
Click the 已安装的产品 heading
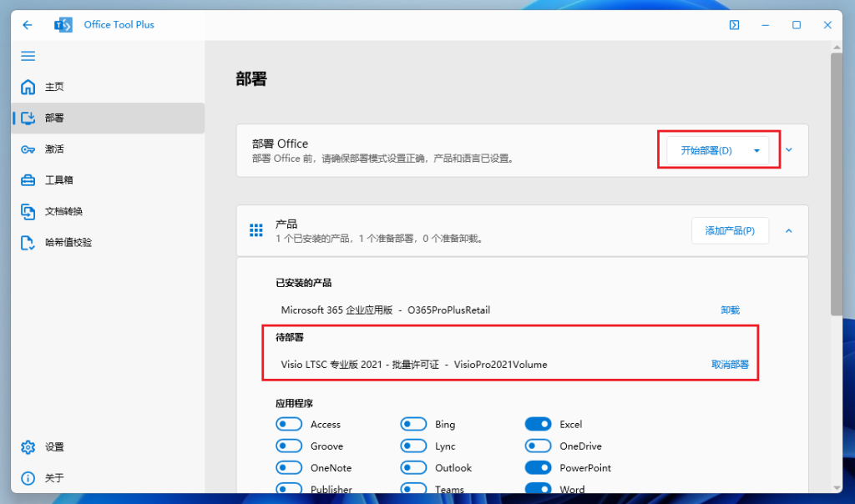(x=303, y=283)
